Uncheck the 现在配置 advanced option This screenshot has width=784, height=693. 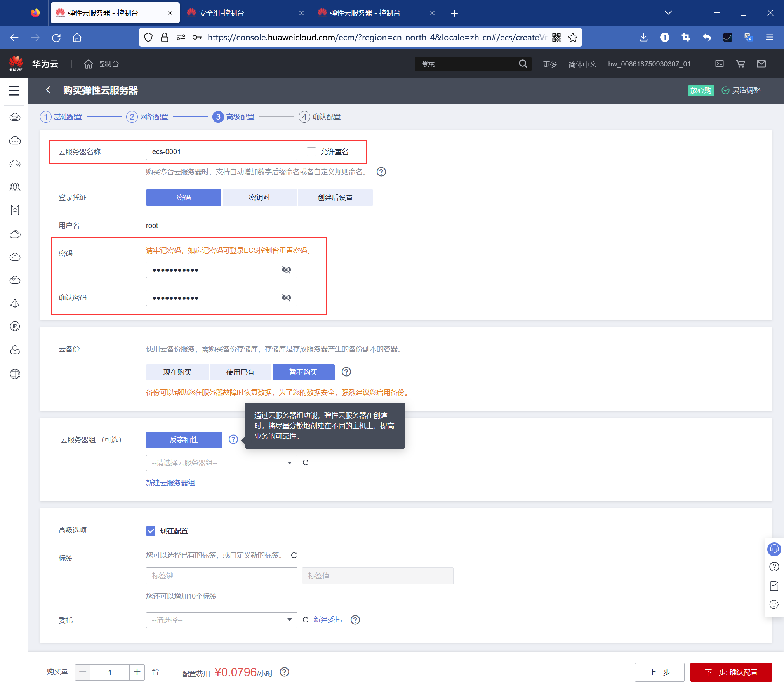pyautogui.click(x=151, y=531)
